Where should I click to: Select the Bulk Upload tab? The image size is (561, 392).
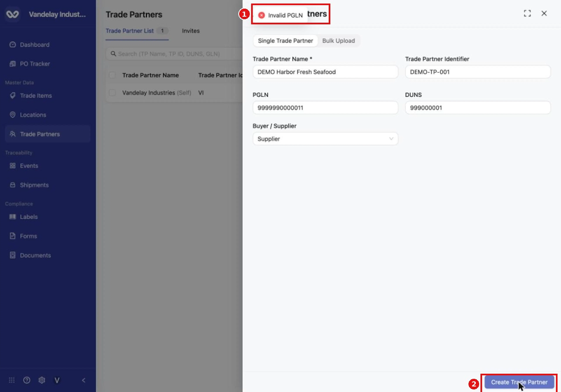tap(338, 41)
